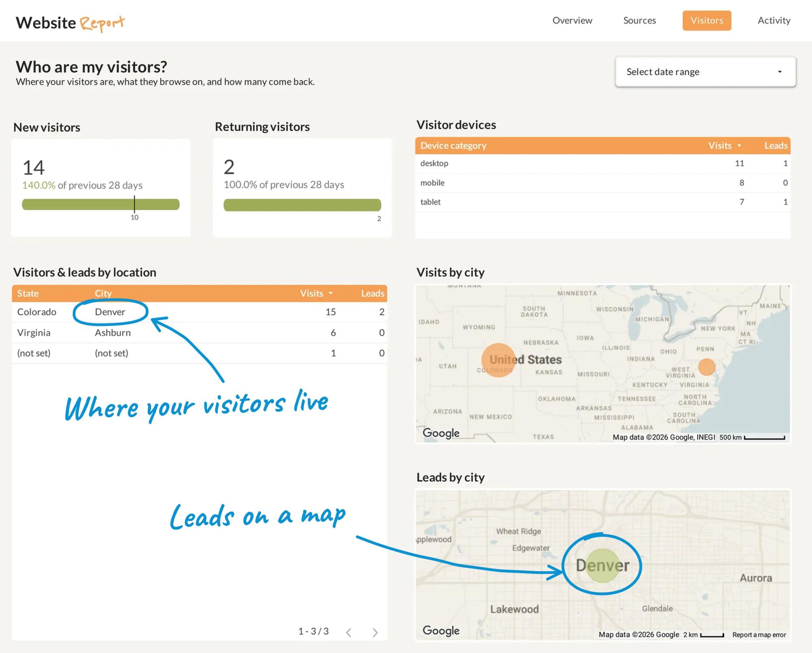
Task: Select the desktop device row
Action: tap(603, 163)
